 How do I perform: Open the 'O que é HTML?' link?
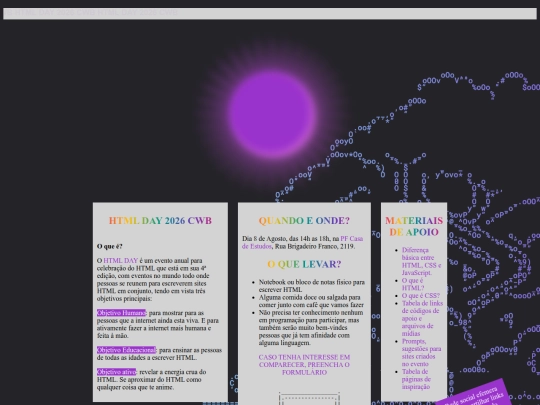pos(413,284)
